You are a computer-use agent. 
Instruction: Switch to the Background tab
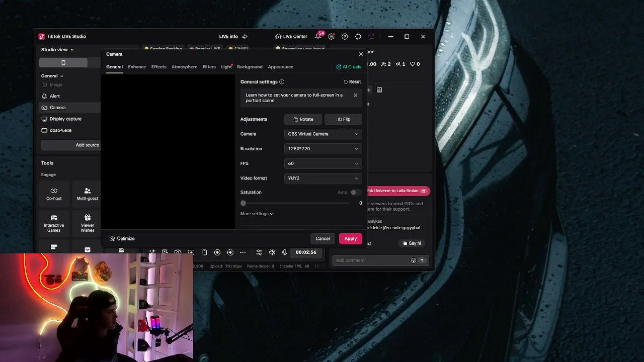250,67
